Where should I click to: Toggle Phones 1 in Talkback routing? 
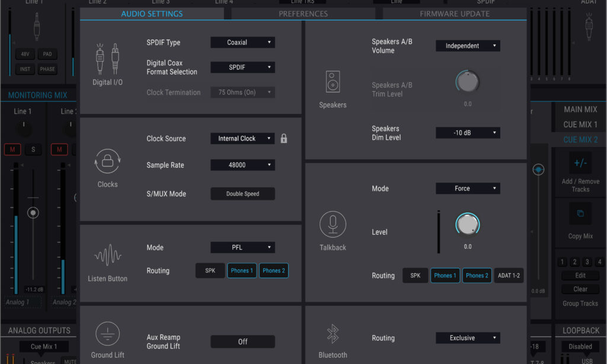[445, 276]
